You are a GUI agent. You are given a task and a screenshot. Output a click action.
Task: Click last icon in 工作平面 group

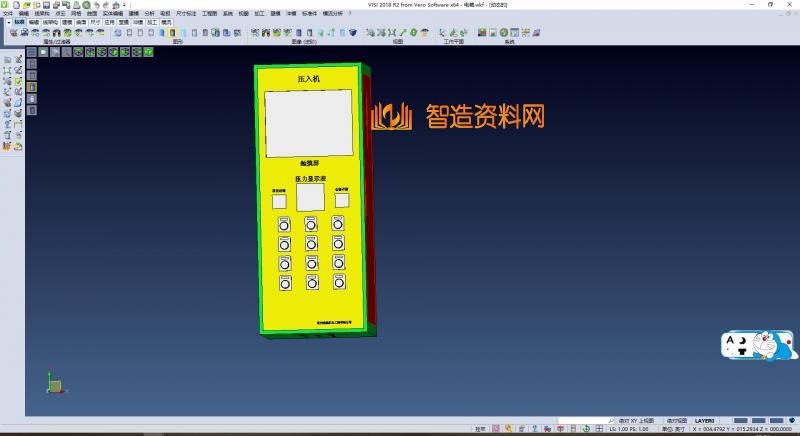point(463,33)
